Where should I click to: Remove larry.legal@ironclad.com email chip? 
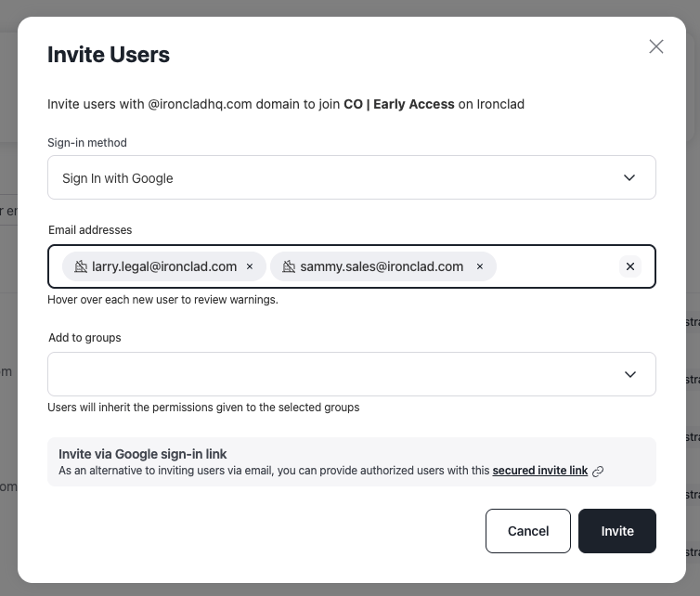click(x=250, y=266)
